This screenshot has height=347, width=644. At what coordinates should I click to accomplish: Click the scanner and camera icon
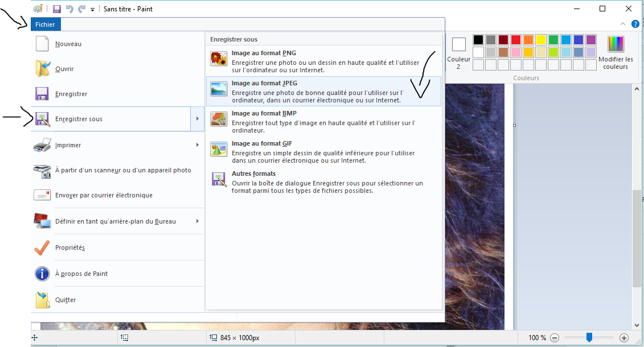(x=42, y=171)
